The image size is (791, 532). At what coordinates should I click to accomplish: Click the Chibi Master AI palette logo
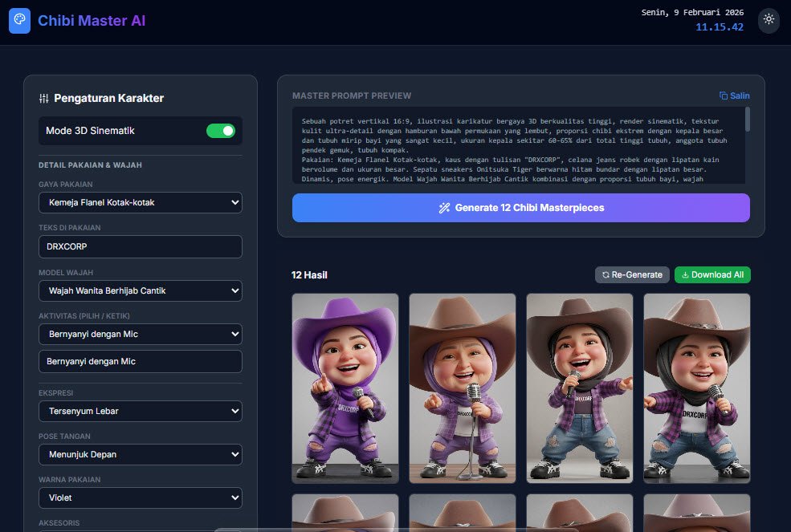point(19,21)
